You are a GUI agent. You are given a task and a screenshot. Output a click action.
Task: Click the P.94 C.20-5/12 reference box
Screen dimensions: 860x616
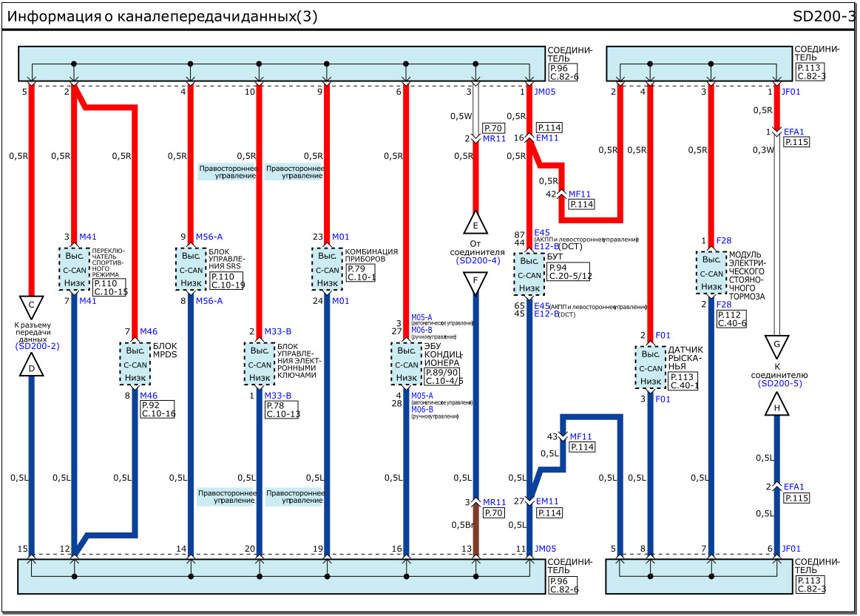coord(569,272)
